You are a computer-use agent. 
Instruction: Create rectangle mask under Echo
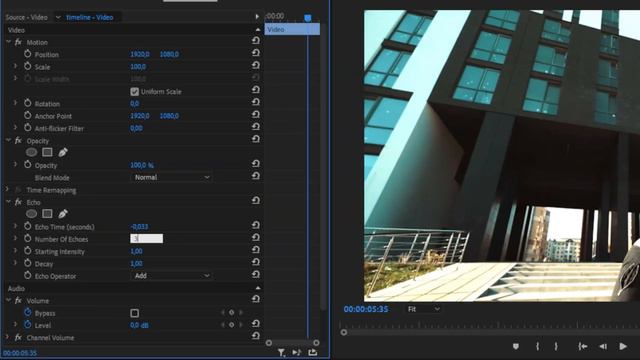(x=47, y=213)
